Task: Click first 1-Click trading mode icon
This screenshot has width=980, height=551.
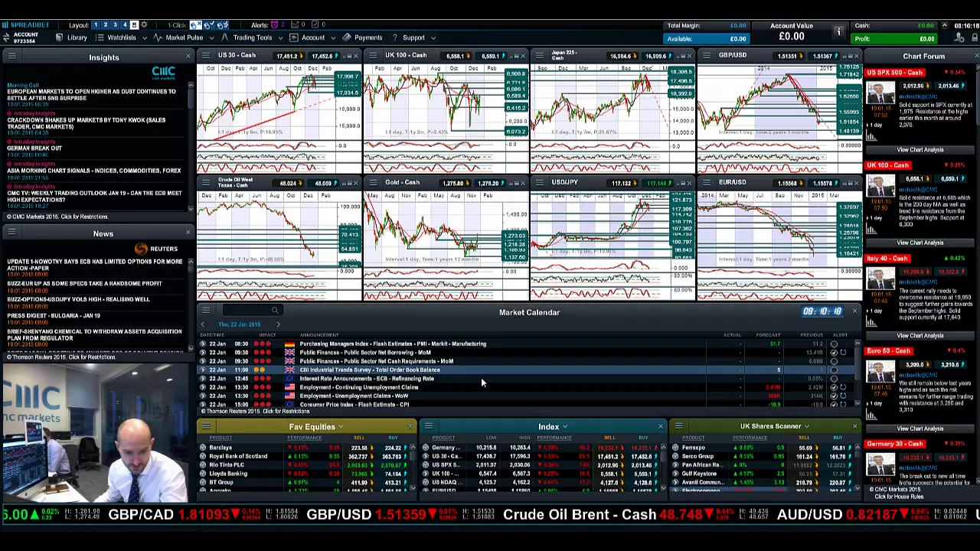Action: point(196,25)
